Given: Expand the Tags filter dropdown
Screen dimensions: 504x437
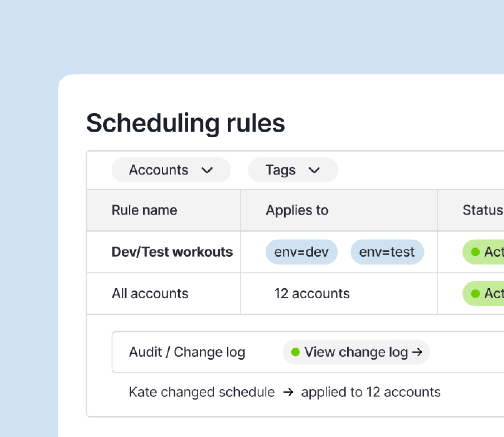Looking at the screenshot, I should [x=292, y=170].
